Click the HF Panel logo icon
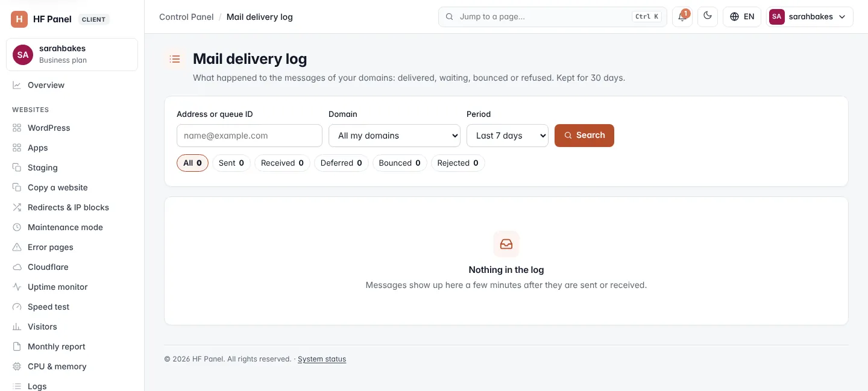Image resolution: width=868 pixels, height=391 pixels. (x=19, y=19)
